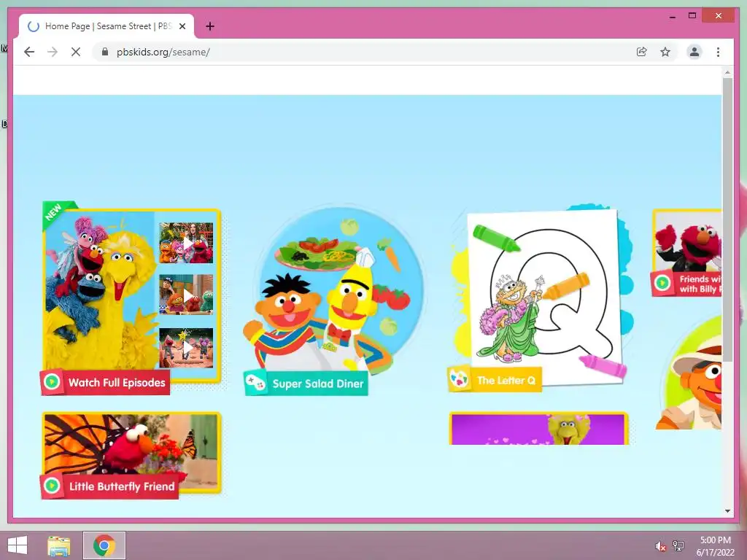The width and height of the screenshot is (747, 560).
Task: Select the Home Page Sesame Street tab
Action: point(107,26)
